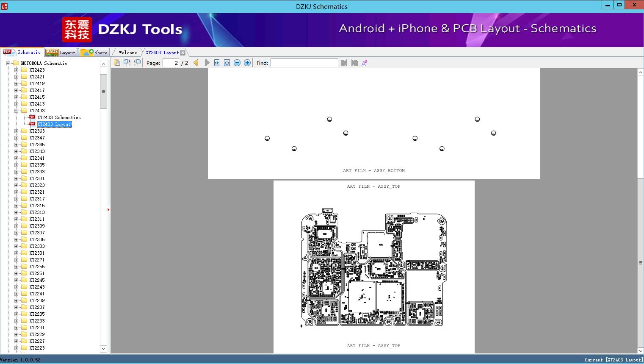Image resolution: width=644 pixels, height=364 pixels.
Task: Close the XT2403 Layout tab
Action: [x=182, y=53]
